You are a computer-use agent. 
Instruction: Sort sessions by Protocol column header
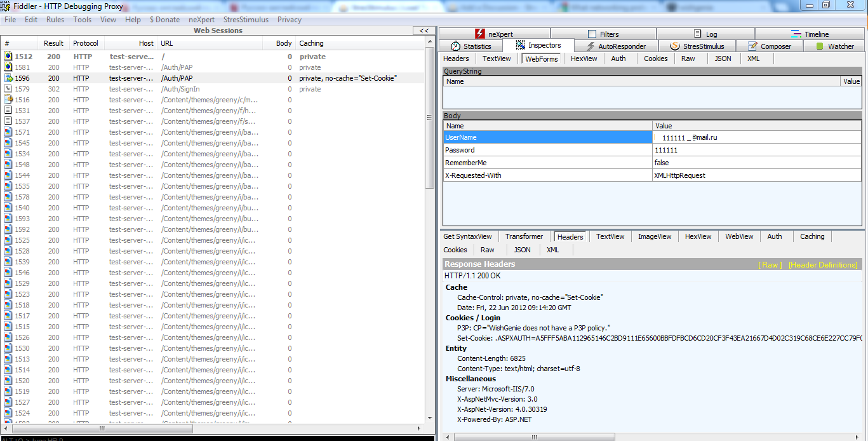click(86, 43)
